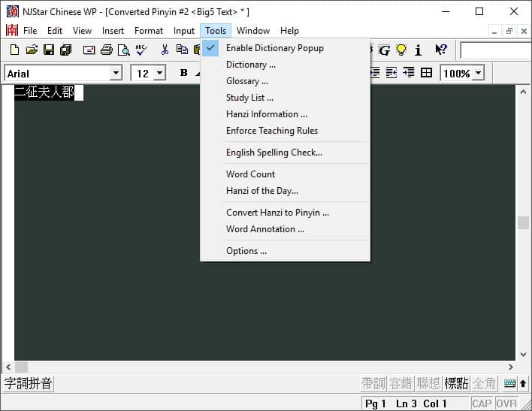Select Enforce Teaching Rules entry
This screenshot has height=411, width=532.
(285, 131)
